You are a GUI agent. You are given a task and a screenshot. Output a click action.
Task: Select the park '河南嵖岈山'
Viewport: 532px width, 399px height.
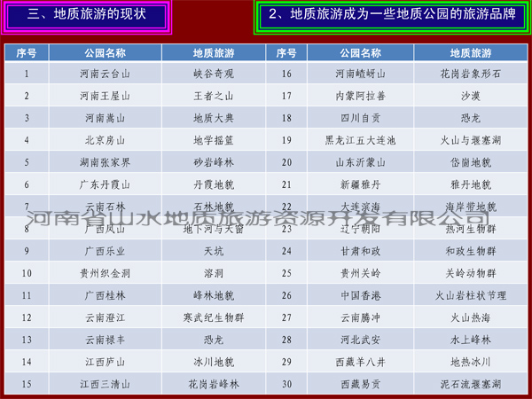(x=360, y=74)
